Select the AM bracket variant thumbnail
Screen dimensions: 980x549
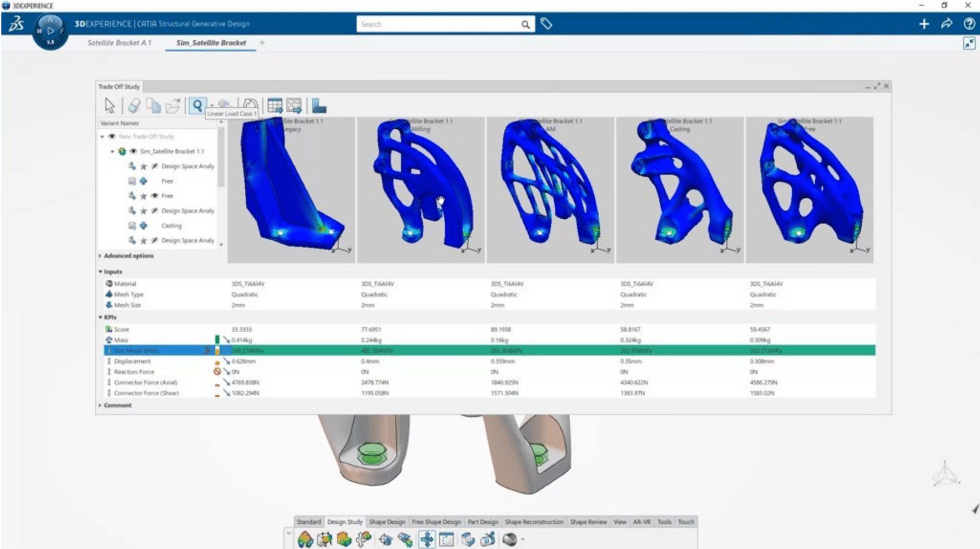coord(550,190)
